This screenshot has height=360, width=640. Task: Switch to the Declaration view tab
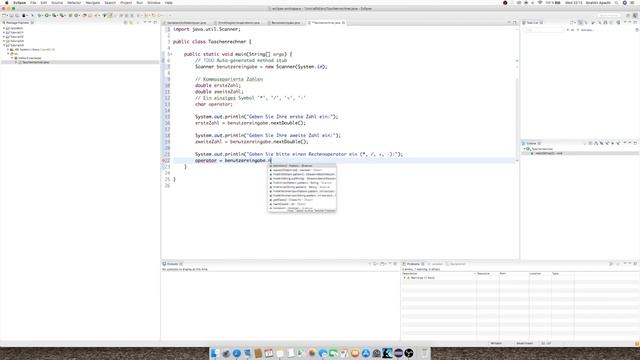(457, 264)
